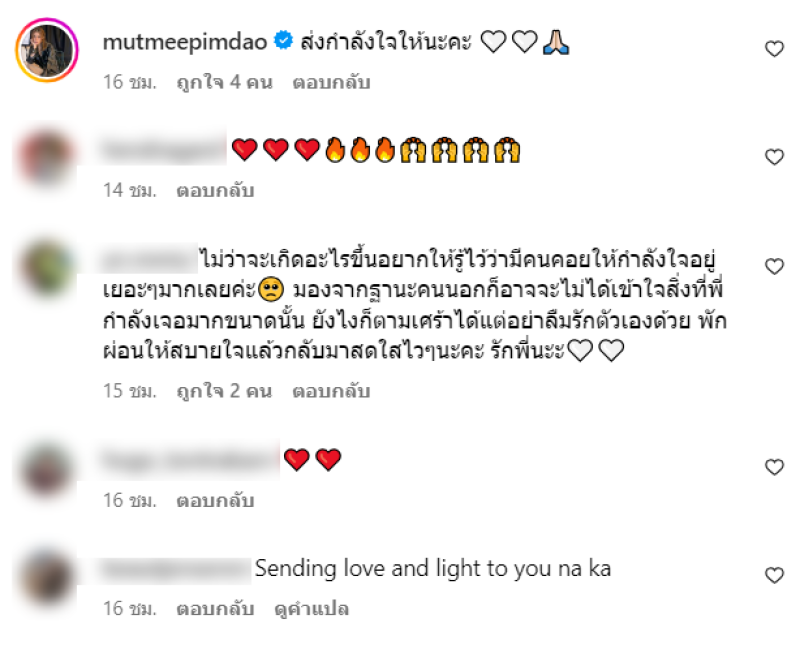
Task: Open blurred avatar of the last commenter
Action: [46, 577]
